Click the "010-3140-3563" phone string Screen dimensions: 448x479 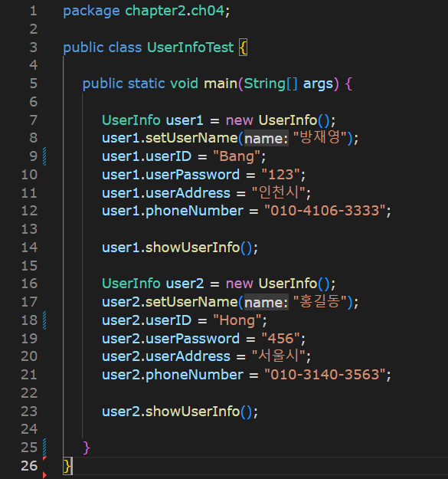pos(325,375)
